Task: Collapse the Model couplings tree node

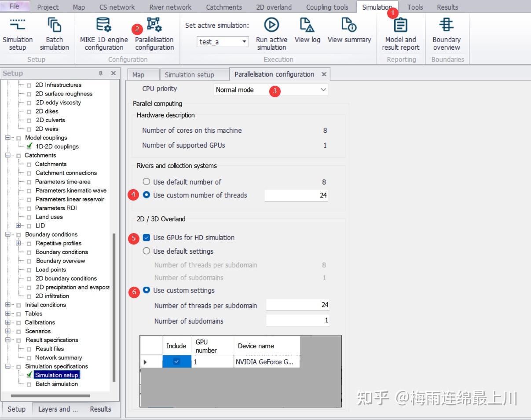Action: pyautogui.click(x=8, y=138)
